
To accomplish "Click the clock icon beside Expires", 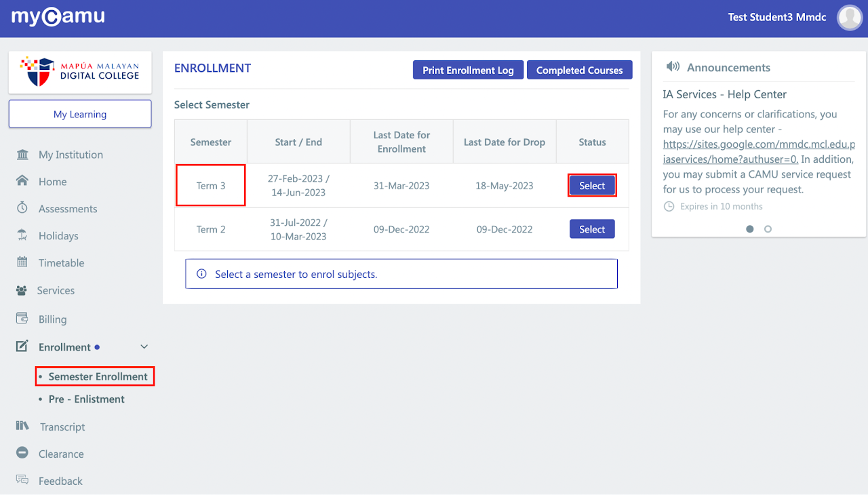I will point(669,206).
